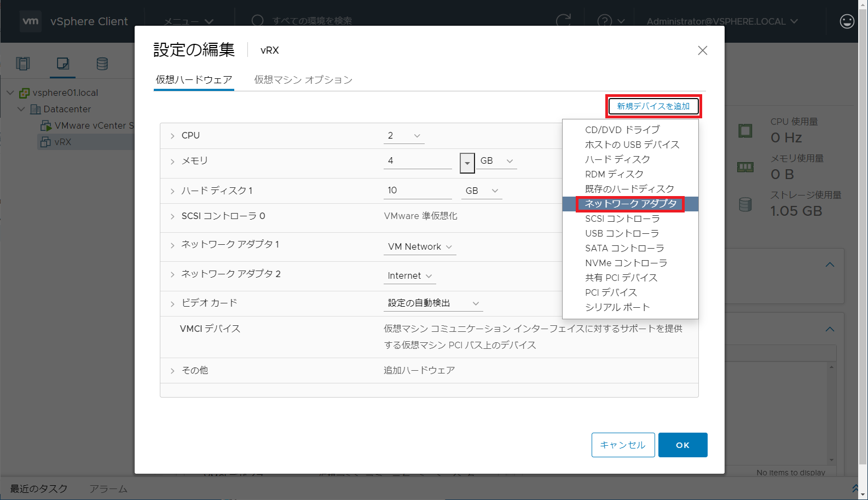868x500 pixels.
Task: Switch to the 仮想ハードウェア tab
Action: click(194, 80)
